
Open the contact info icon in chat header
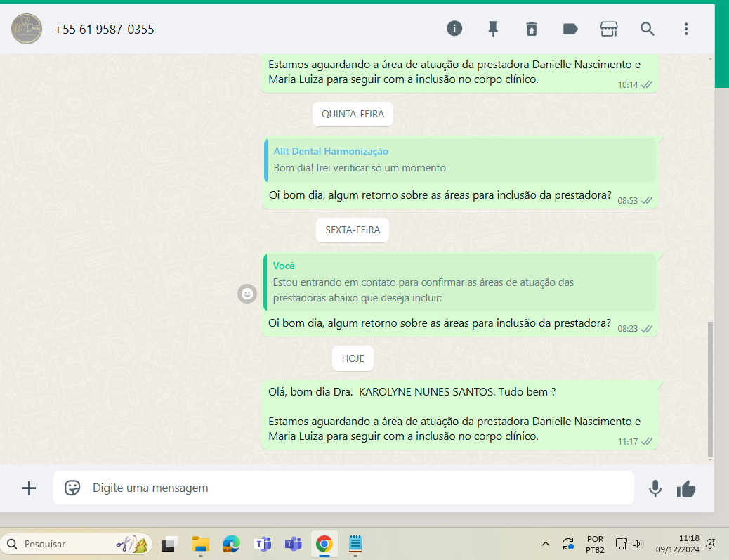click(454, 29)
